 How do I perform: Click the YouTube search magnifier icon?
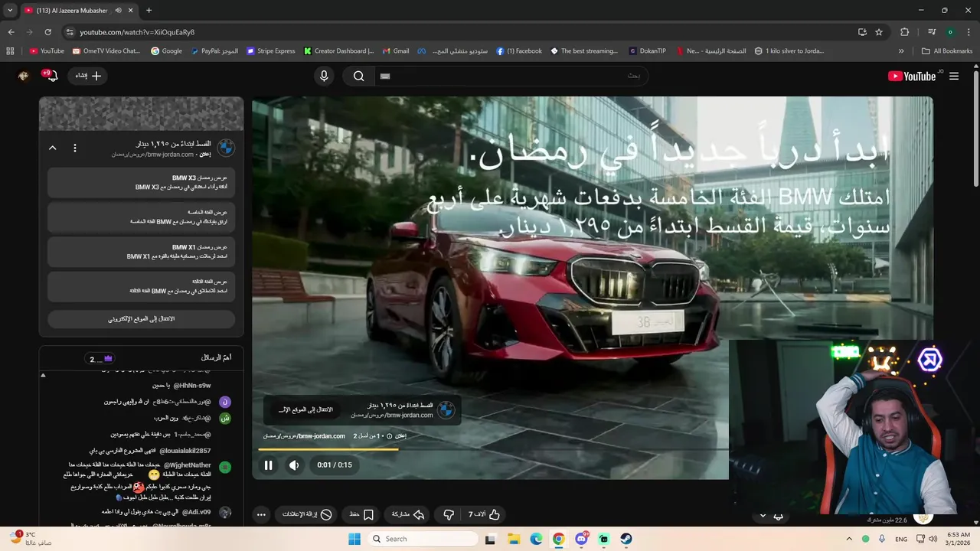click(358, 76)
